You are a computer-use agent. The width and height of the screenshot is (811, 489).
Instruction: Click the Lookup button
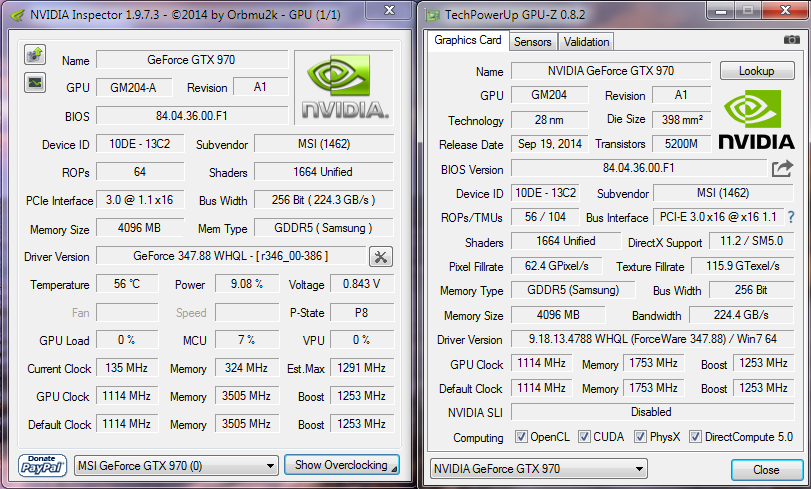pyautogui.click(x=757, y=71)
